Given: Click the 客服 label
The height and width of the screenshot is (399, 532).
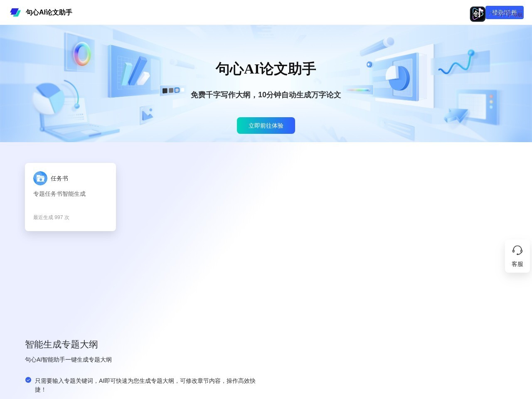Looking at the screenshot, I should [x=517, y=264].
